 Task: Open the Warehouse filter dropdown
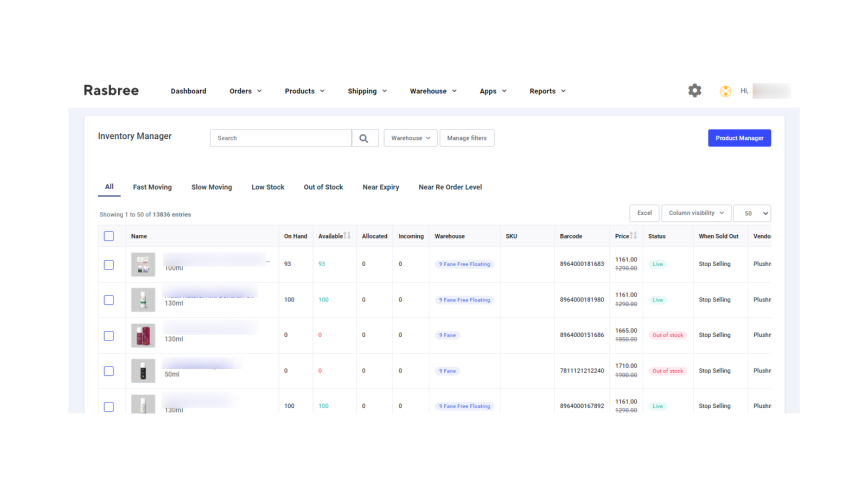point(410,138)
